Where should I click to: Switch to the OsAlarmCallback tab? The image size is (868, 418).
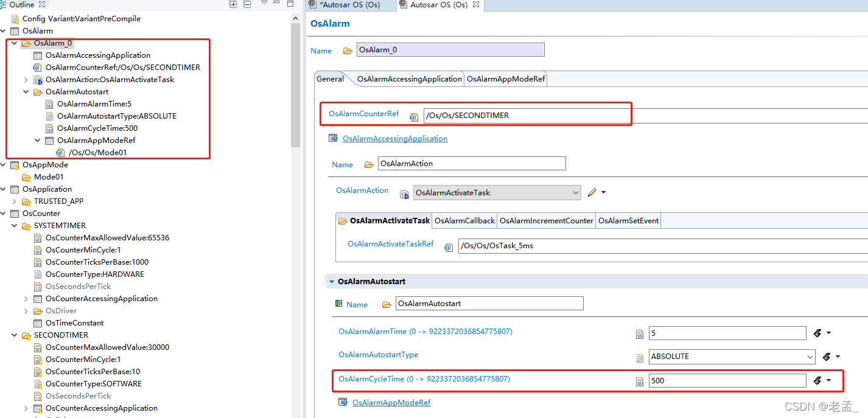point(464,220)
